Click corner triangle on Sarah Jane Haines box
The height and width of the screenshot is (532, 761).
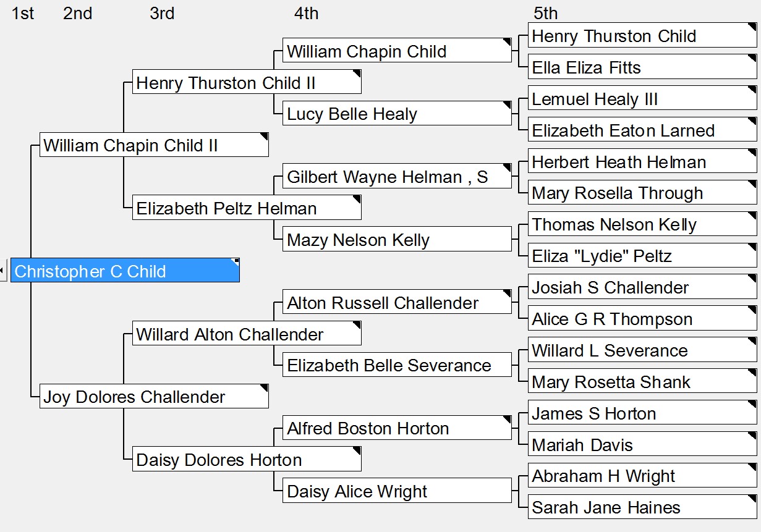pyautogui.click(x=752, y=499)
